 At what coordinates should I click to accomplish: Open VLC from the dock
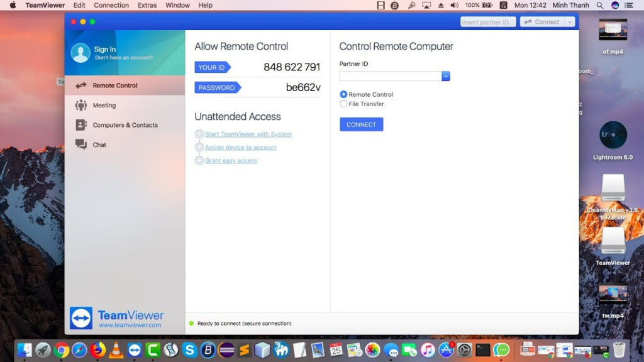(116, 350)
